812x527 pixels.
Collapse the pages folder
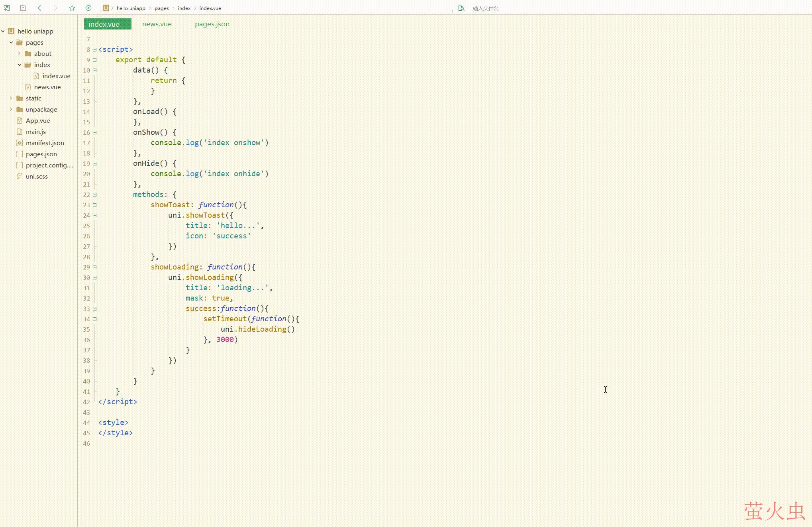pos(11,42)
